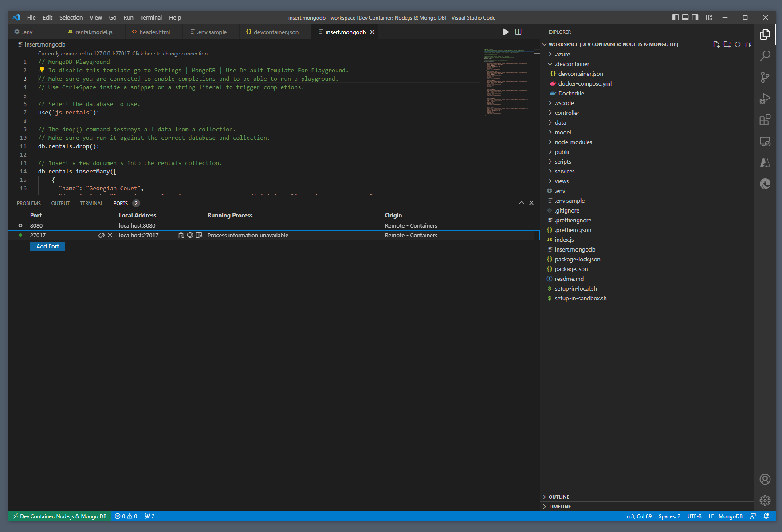The height and width of the screenshot is (532, 782).
Task: Collapse the .devcontainer folder
Action: click(x=550, y=64)
